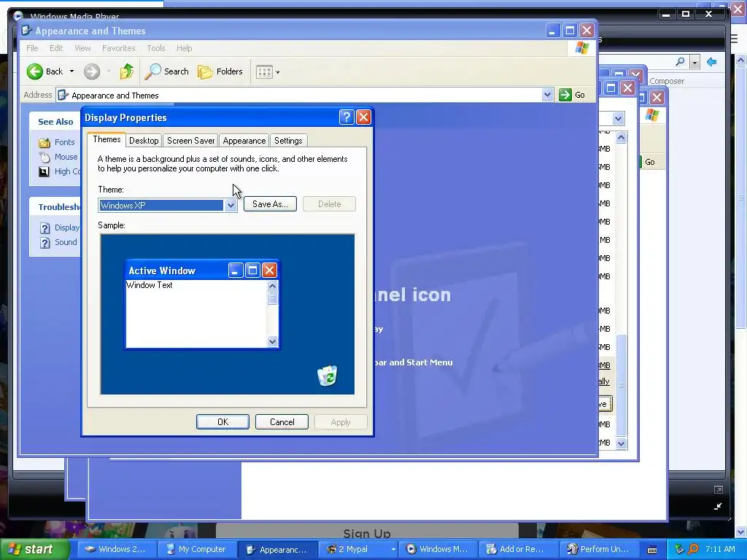The height and width of the screenshot is (560, 747).
Task: Open the Views toolbar icon
Action: click(x=264, y=72)
